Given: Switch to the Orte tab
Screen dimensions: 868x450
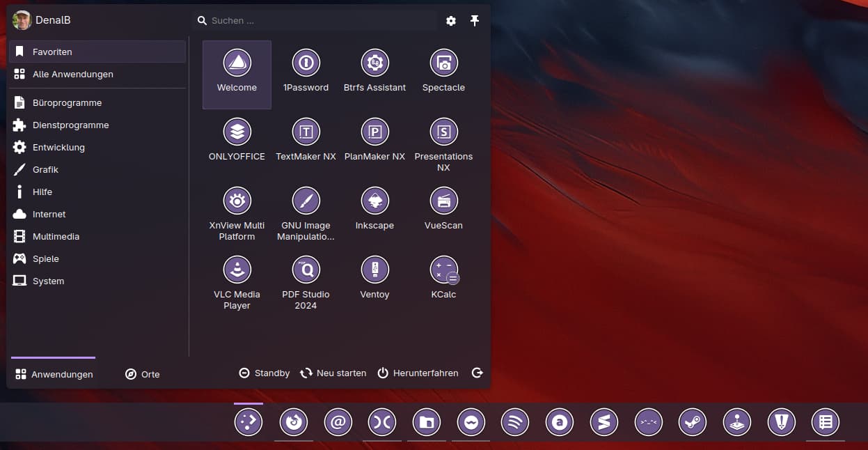Looking at the screenshot, I should [x=143, y=374].
